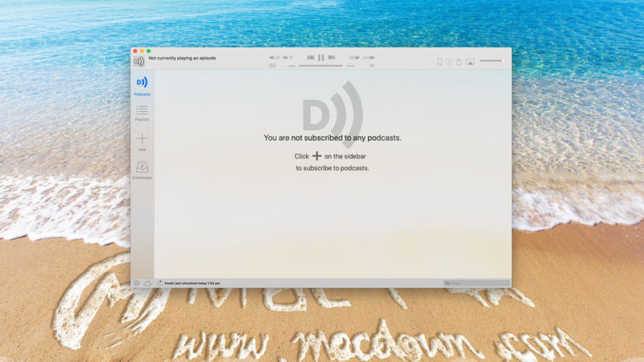Open the Podcasts section in the sidebar
644x362 pixels.
(142, 86)
